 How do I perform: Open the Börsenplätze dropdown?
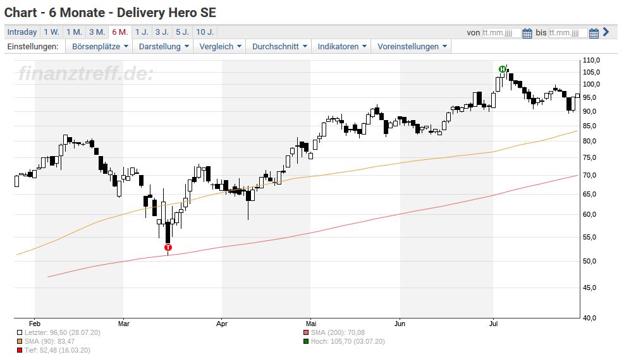99,46
